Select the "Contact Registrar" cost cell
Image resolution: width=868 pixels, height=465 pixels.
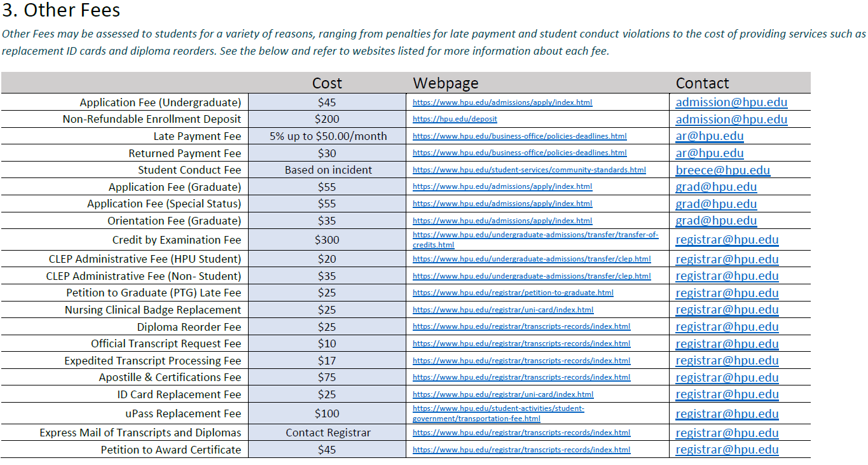pos(327,433)
